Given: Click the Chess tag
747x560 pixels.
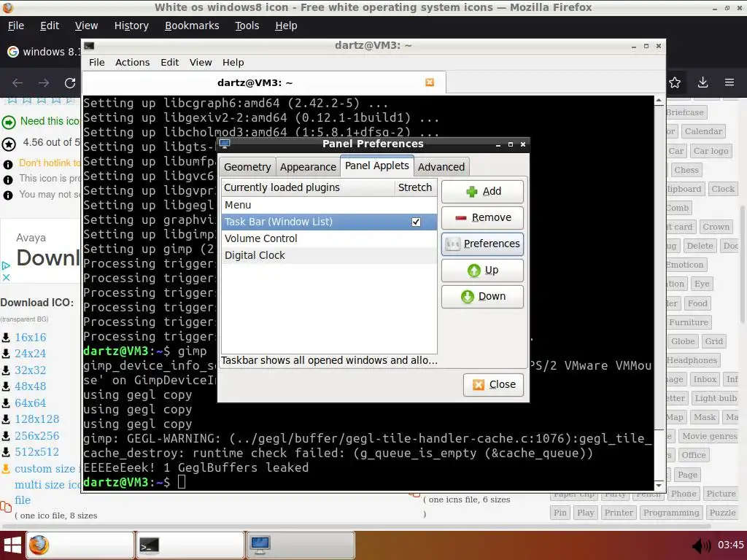Looking at the screenshot, I should pos(686,170).
